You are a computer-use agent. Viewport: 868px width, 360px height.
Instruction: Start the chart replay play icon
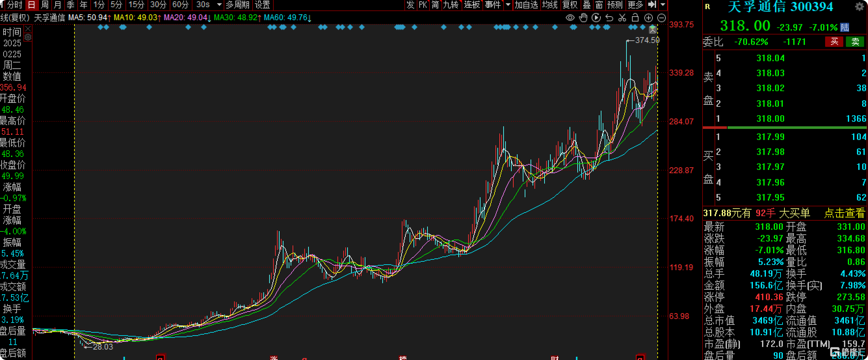coord(596,18)
